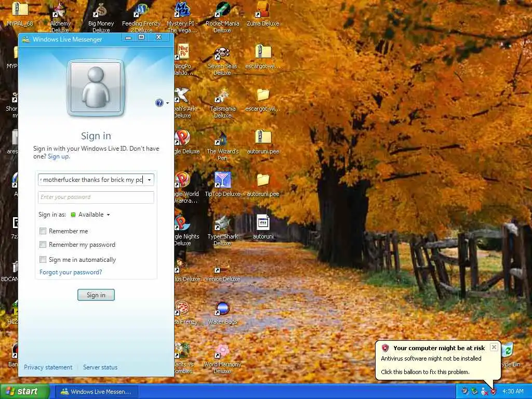Open the escargot-wl folder icon
The width and height of the screenshot is (532, 399).
coord(263,96)
